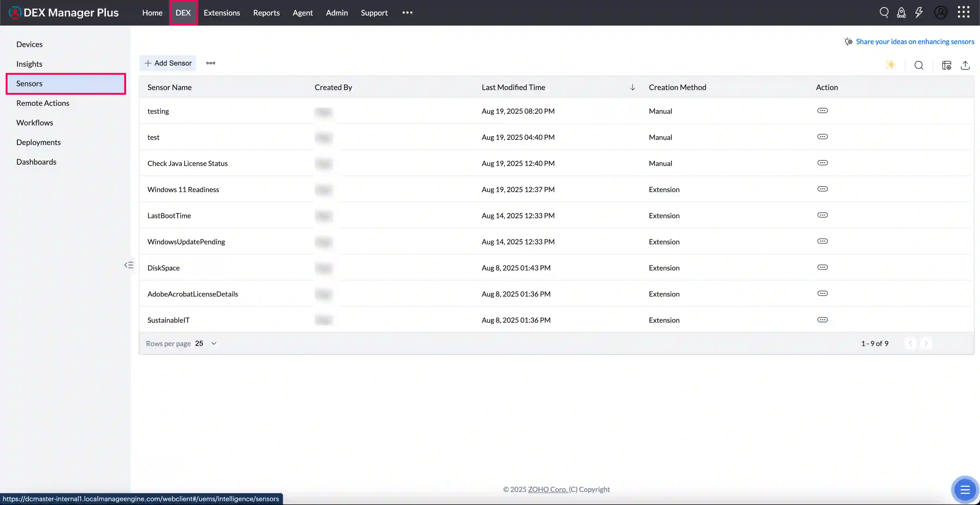Click the yellow sparkle AI icon

click(x=891, y=65)
